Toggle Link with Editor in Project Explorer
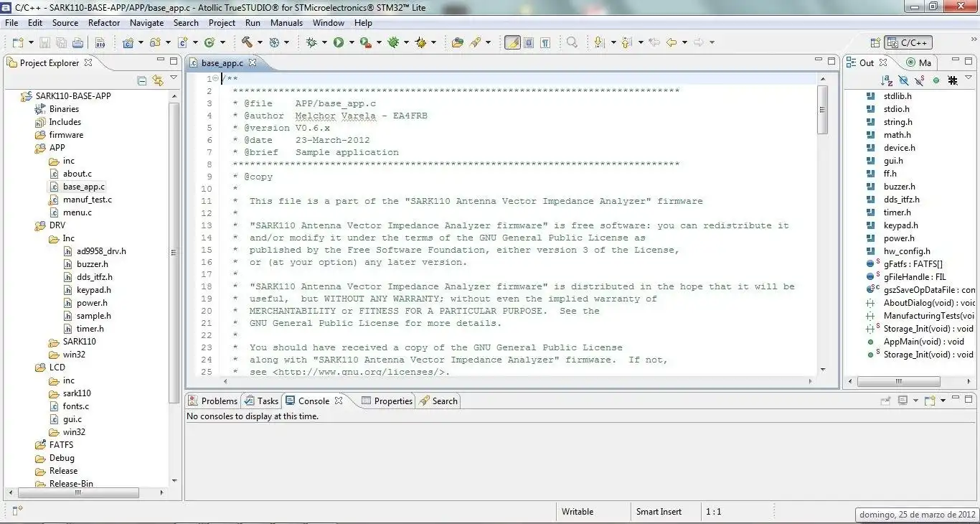Screen dimensions: 980x524 [x=158, y=81]
